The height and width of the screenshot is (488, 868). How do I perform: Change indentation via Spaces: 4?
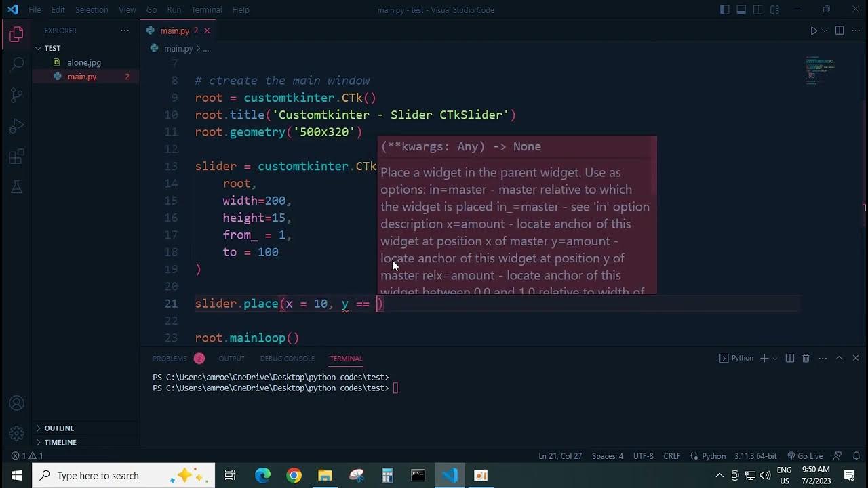tap(607, 456)
